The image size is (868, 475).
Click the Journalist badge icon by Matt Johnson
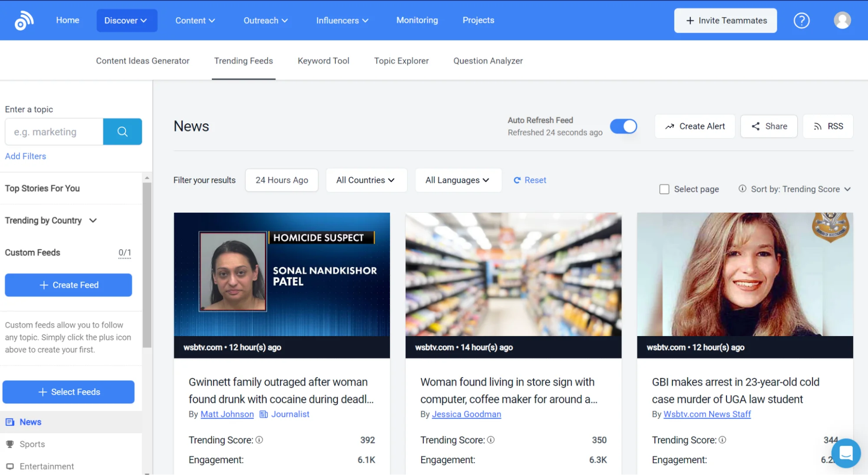click(264, 414)
